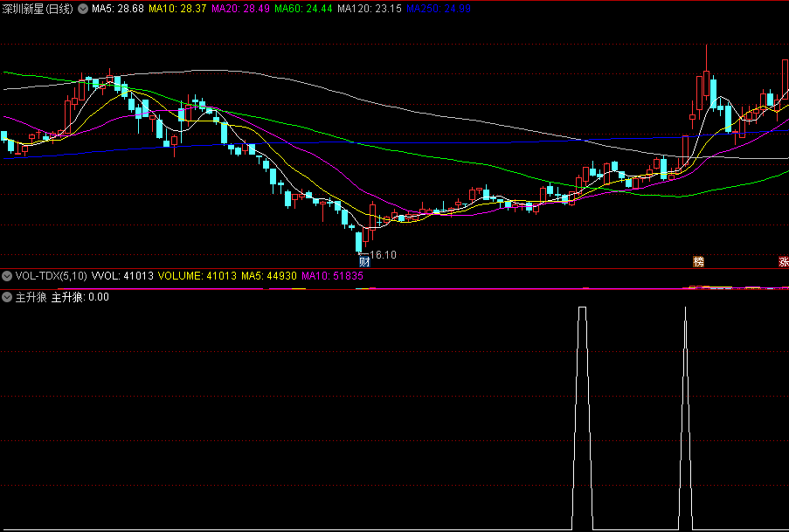Click the 财 marker below the 16.10 low
Image resolution: width=789 pixels, height=532 pixels.
[x=364, y=261]
